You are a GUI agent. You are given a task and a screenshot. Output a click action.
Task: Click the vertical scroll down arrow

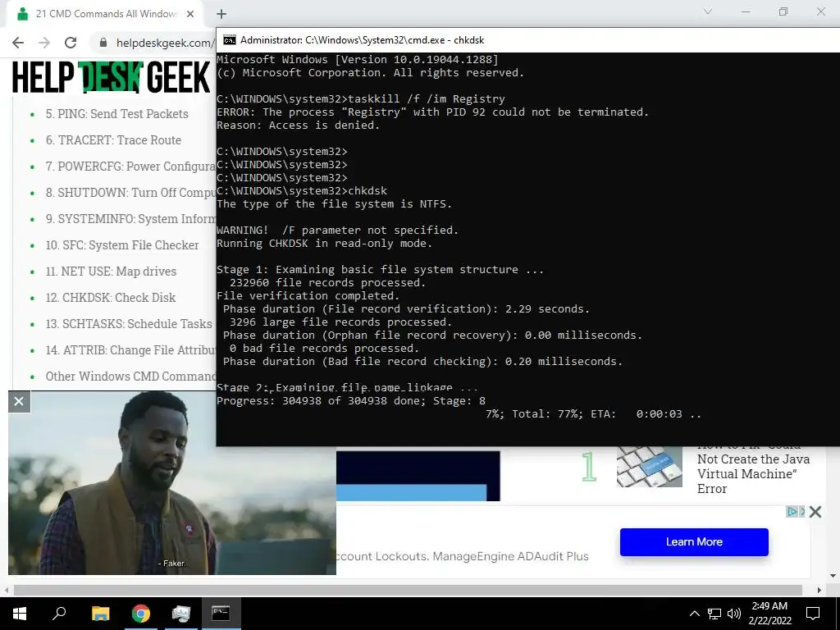(833, 577)
